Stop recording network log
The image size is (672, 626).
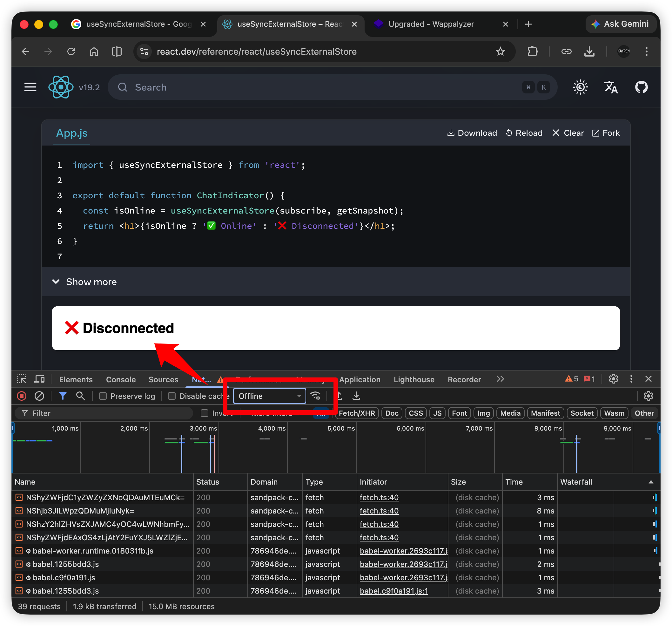(22, 396)
